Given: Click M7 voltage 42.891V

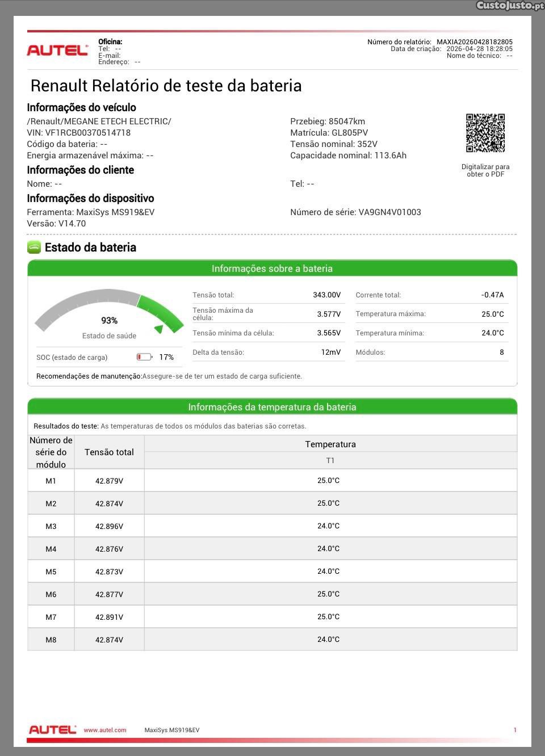Looking at the screenshot, I should point(109,617).
